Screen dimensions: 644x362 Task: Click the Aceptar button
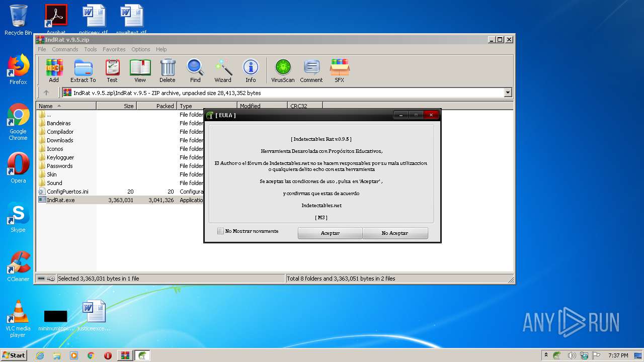(330, 233)
